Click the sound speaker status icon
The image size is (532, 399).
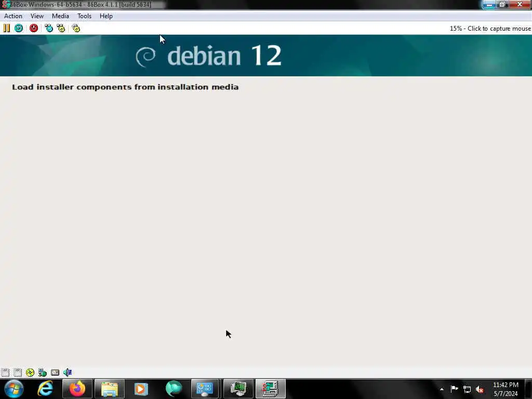[x=67, y=373]
